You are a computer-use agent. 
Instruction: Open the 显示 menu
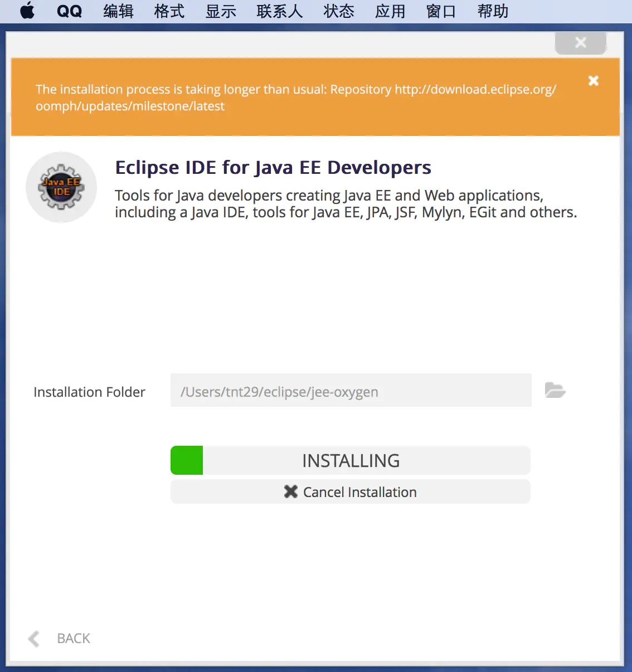[x=221, y=11]
